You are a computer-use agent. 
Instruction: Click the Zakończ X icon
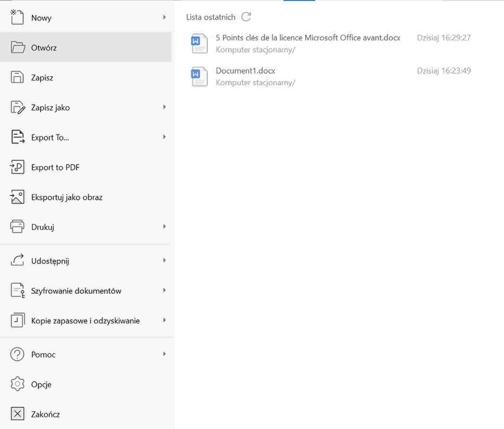click(x=17, y=414)
